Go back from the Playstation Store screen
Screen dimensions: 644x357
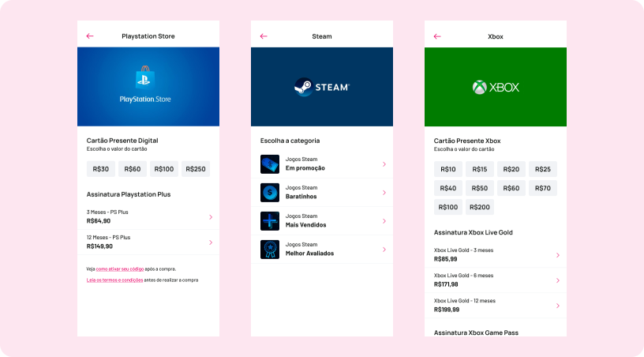tap(90, 36)
